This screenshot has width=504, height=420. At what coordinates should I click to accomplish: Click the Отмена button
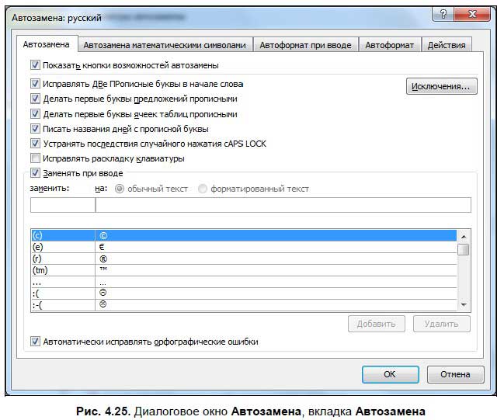[x=455, y=374]
